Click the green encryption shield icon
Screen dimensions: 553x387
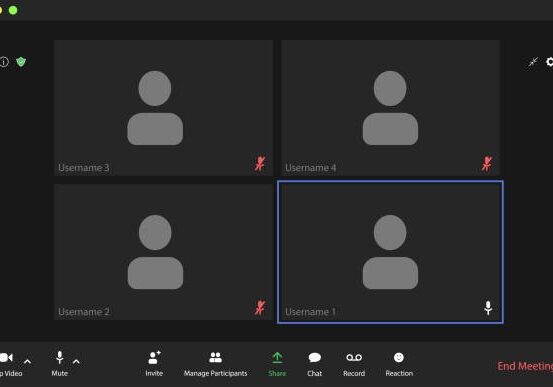click(x=21, y=62)
